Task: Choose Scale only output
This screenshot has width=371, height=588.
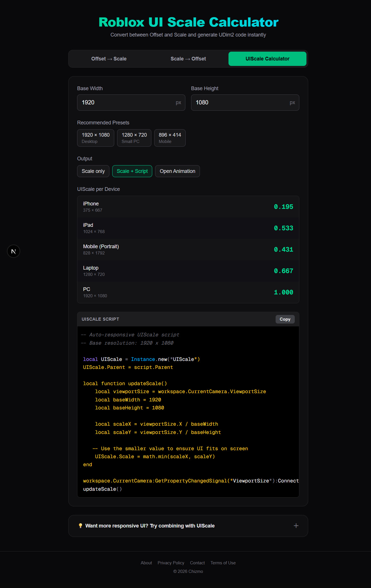Action: (93, 171)
